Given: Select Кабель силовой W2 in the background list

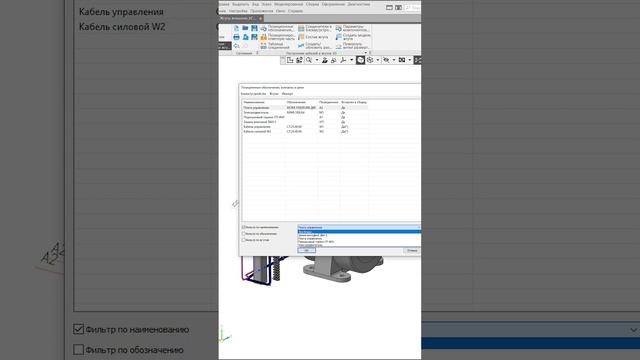Looking at the screenshot, I should (122, 27).
